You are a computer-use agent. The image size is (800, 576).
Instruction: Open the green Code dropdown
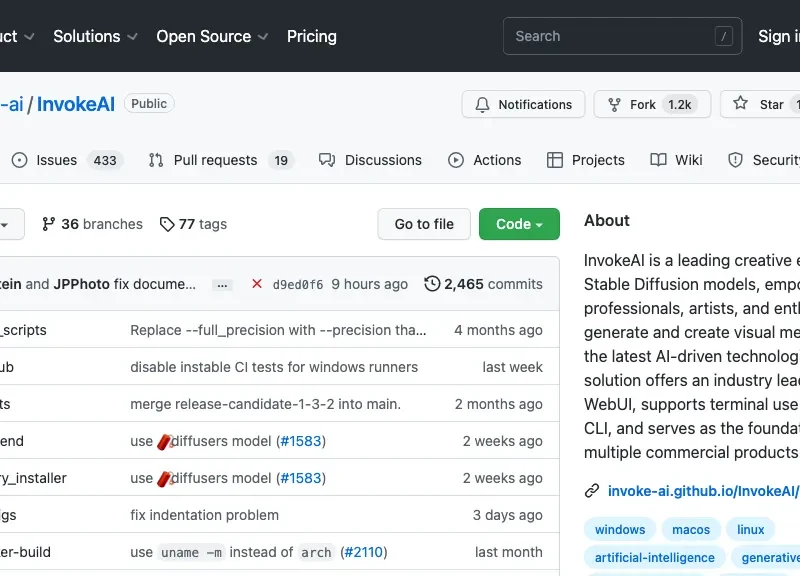click(519, 224)
